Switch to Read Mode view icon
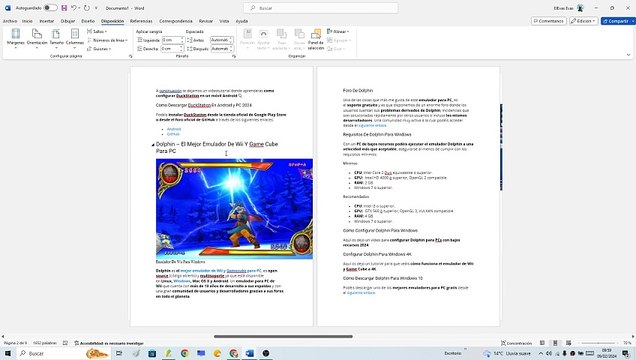Screen dimensions: 636x360 542,343
